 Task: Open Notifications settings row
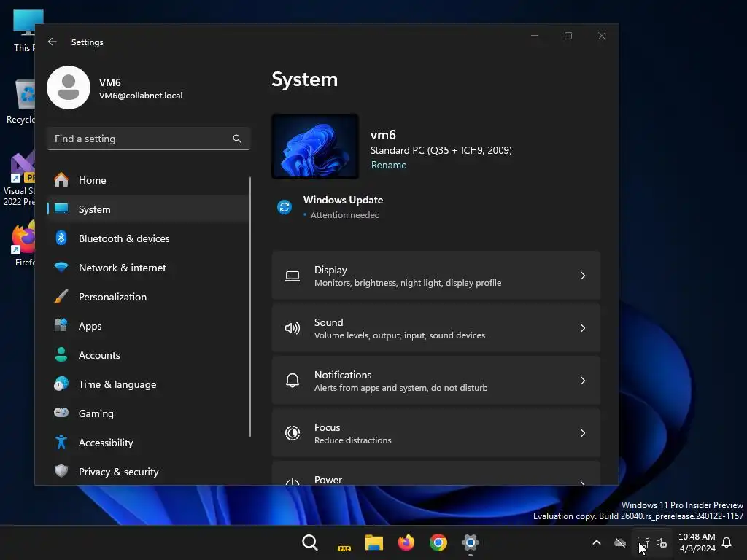[x=436, y=381]
